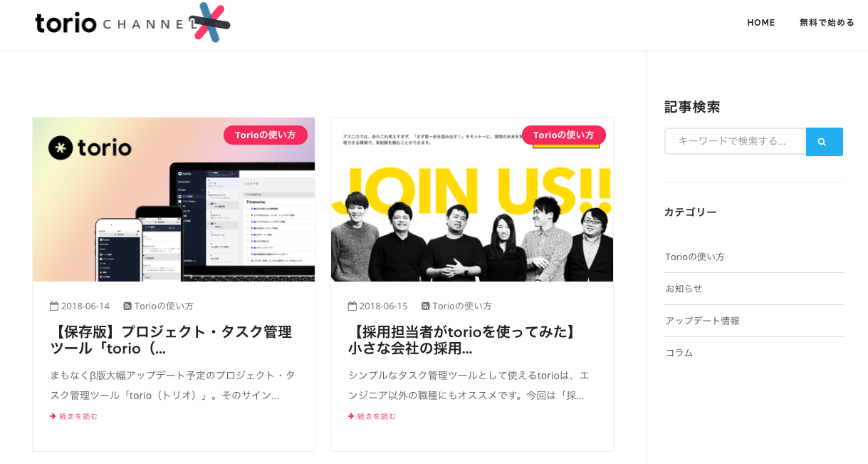The image size is (868, 464).
Task: Open the JOIN US!! thumbnail image
Action: coord(472,200)
